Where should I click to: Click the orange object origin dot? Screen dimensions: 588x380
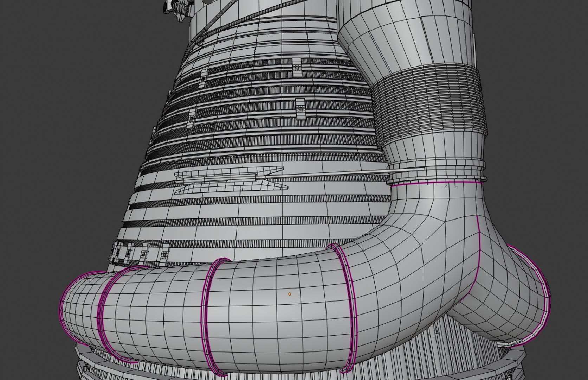(x=290, y=294)
